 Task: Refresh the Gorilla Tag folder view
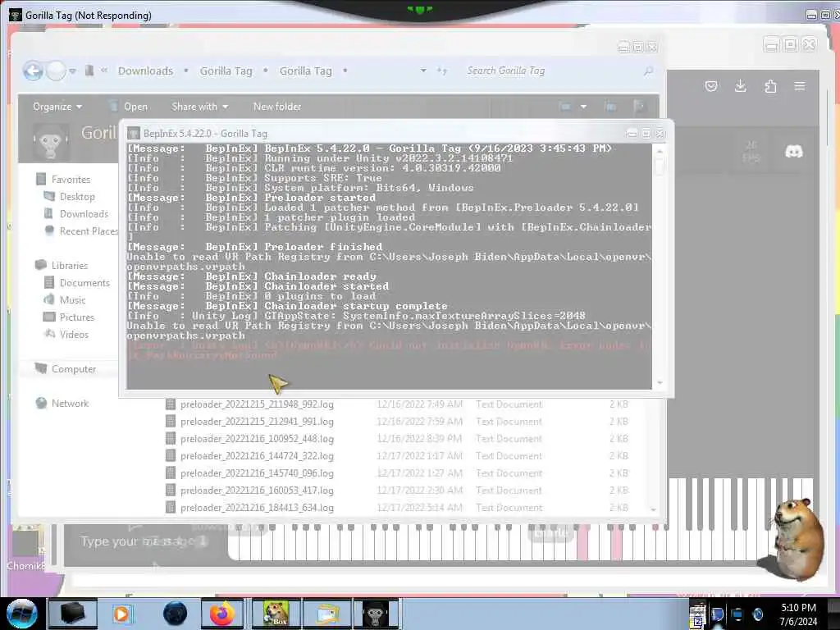pyautogui.click(x=442, y=71)
